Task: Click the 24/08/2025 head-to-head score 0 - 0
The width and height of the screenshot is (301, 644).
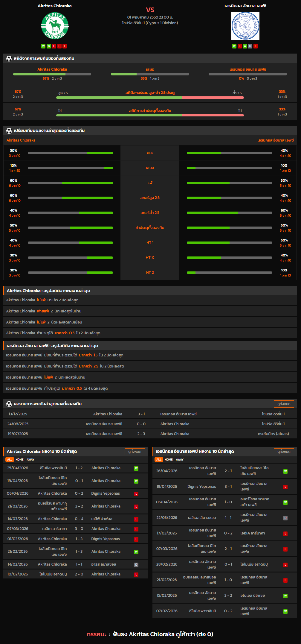Action: click(141, 424)
